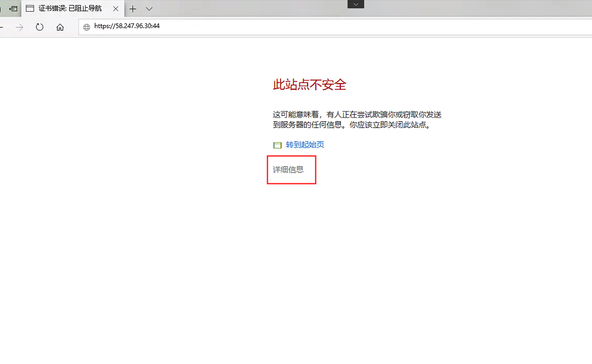
Task: Click the dark dropdown chevron at top
Action: 356,4
